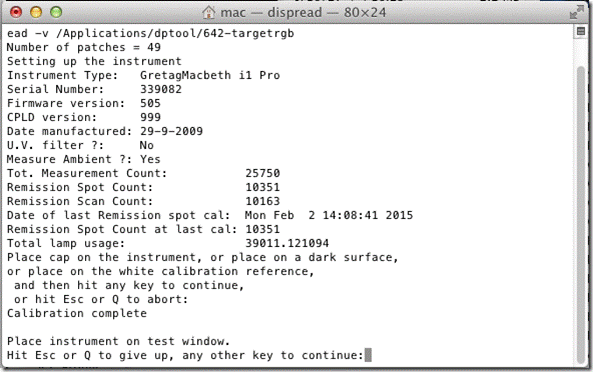Close the terminal window with red button
593x372 pixels.
coord(16,12)
